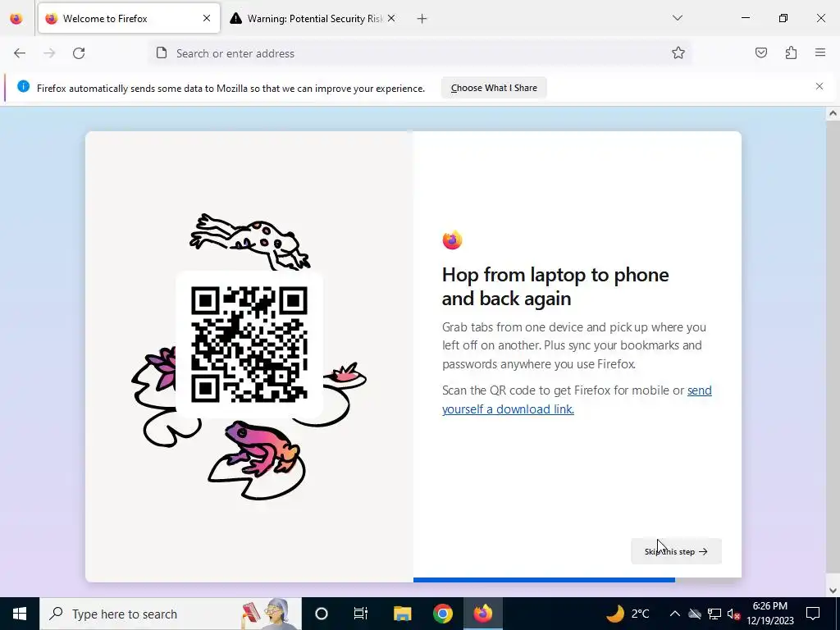Open Task View on the taskbar
Image resolution: width=840 pixels, height=630 pixels.
[361, 614]
